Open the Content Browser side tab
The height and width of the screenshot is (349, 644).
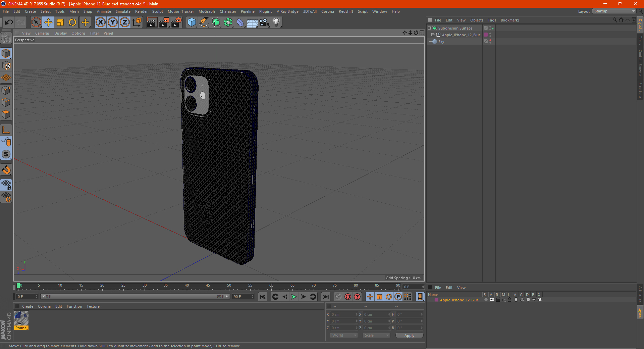click(640, 63)
